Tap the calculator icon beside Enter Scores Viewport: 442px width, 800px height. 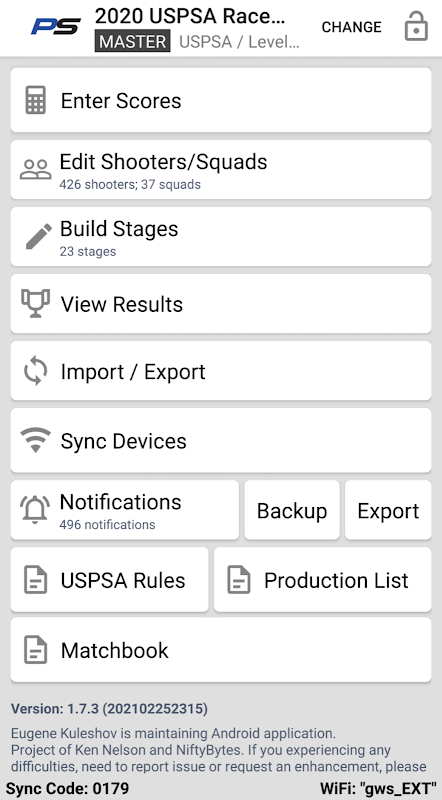point(36,100)
